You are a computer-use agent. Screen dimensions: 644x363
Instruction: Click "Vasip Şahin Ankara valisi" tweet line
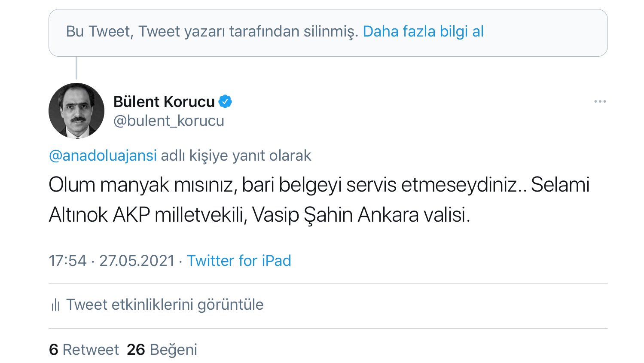[x=361, y=215]
